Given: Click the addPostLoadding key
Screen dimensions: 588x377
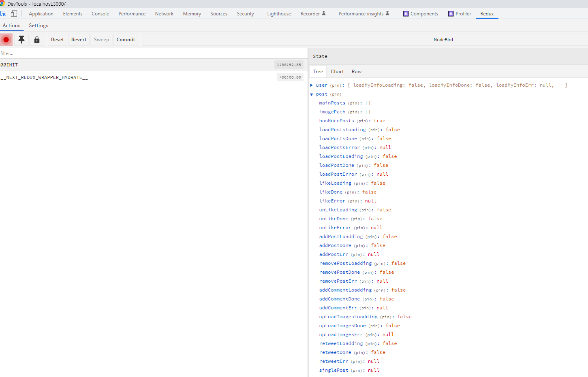Looking at the screenshot, I should point(341,236).
